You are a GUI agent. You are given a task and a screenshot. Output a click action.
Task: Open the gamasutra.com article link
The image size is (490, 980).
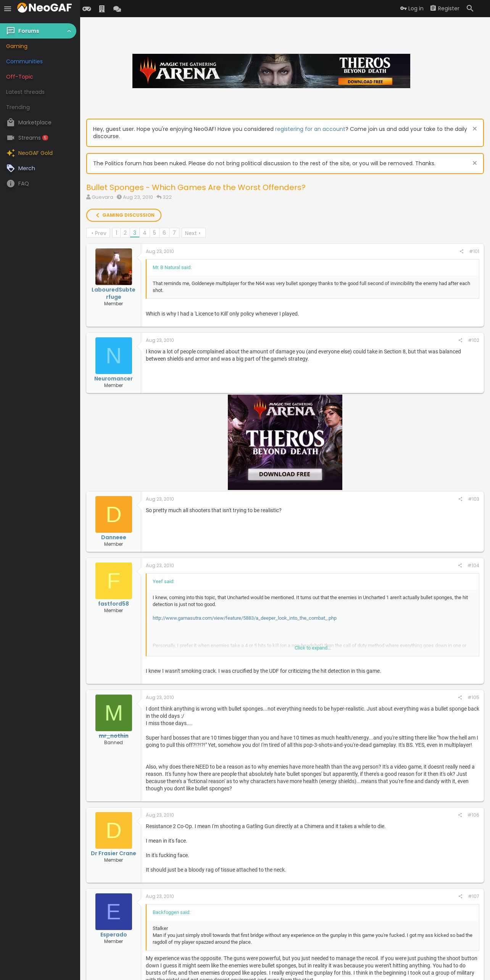[x=245, y=618]
